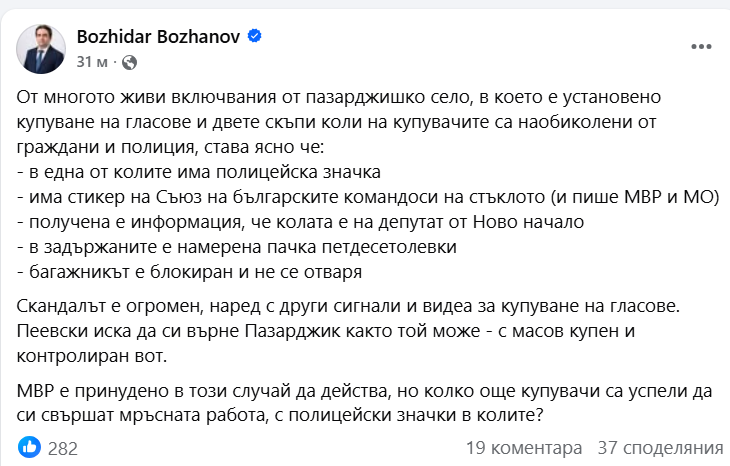Open the post timestamp '31 м'
Image resolution: width=730 pixels, height=466 pixels.
(92, 61)
